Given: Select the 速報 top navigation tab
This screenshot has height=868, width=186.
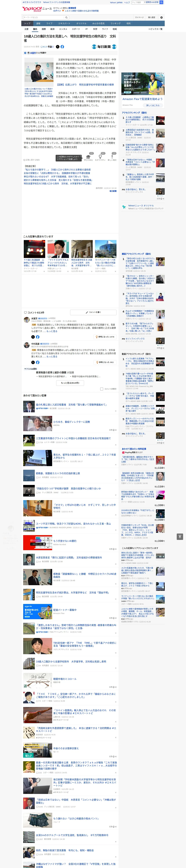Looking at the screenshot, I should (38, 23).
